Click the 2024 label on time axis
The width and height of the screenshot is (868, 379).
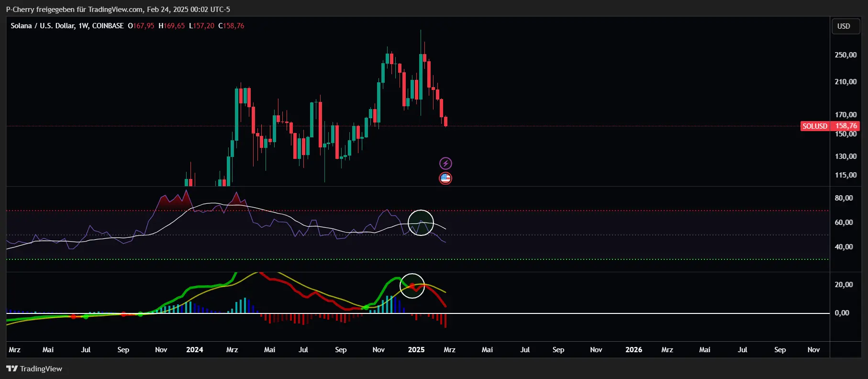(194, 350)
